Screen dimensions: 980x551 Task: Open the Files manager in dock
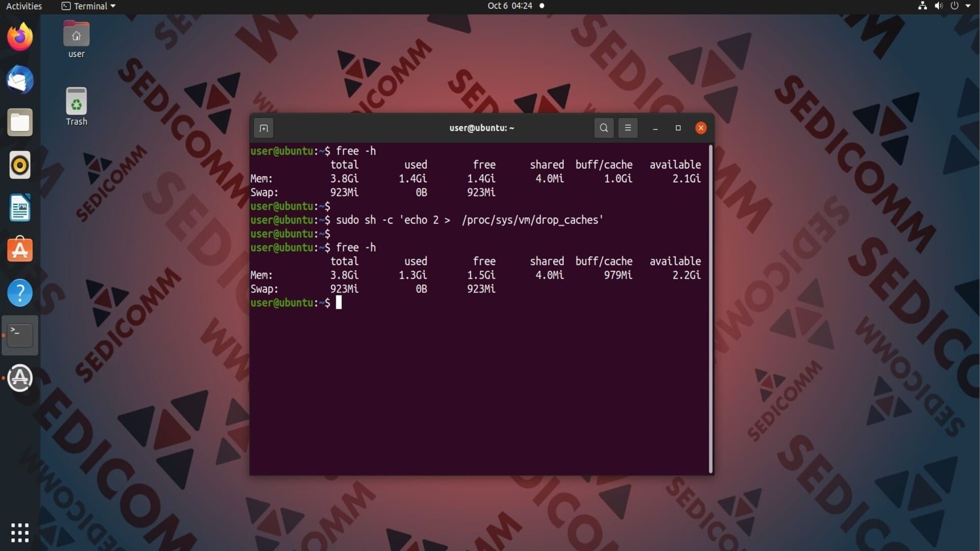20,122
